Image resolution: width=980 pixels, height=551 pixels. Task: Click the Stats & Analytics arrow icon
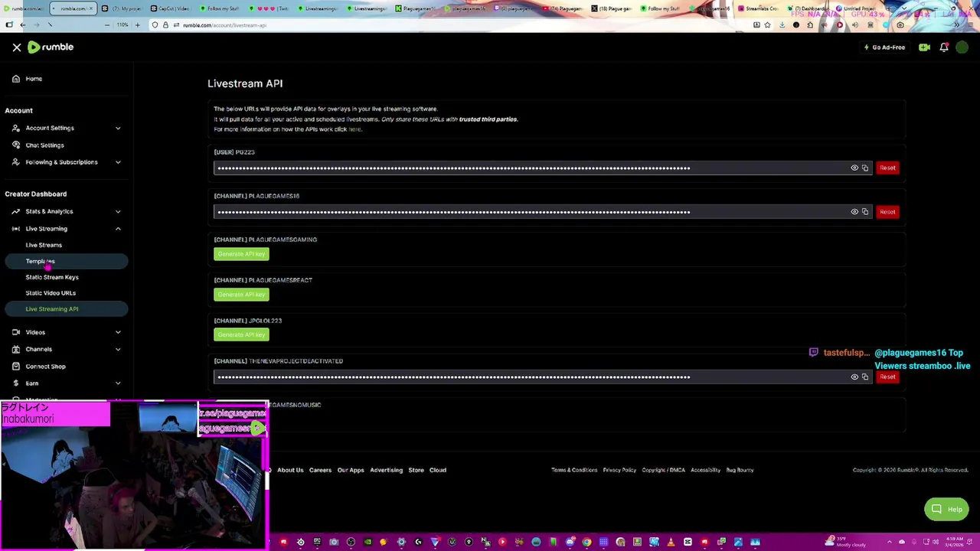pyautogui.click(x=16, y=212)
